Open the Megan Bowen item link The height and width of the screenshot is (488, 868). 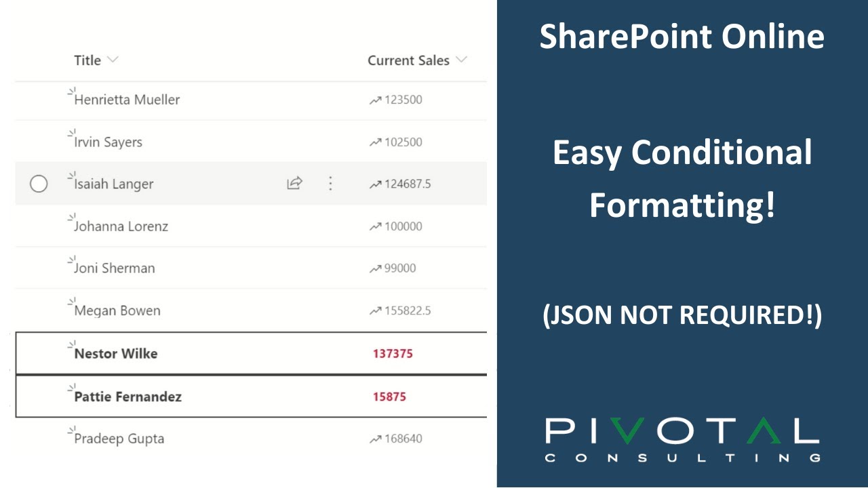click(117, 311)
